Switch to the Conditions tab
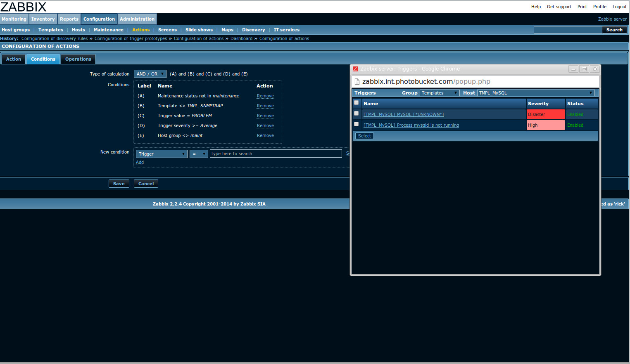 pyautogui.click(x=43, y=59)
